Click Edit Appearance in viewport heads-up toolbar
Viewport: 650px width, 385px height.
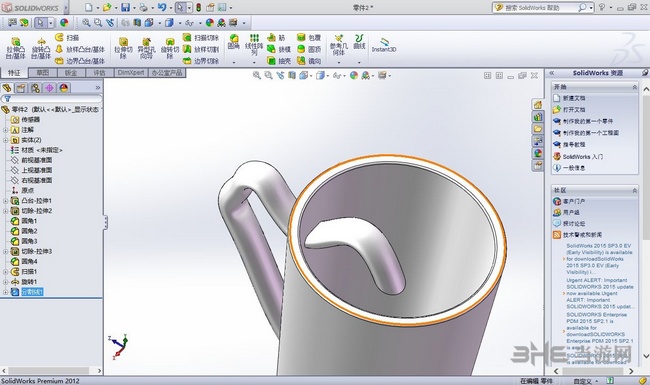pyautogui.click(x=354, y=75)
